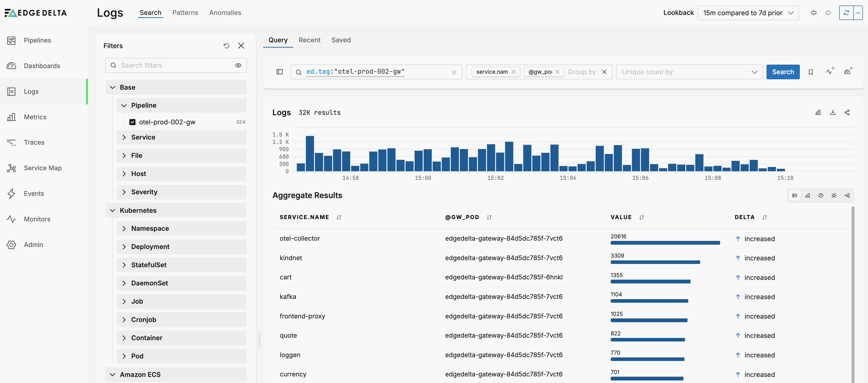Switch aggregate results to tree graph
The height and width of the screenshot is (383, 868).
847,196
